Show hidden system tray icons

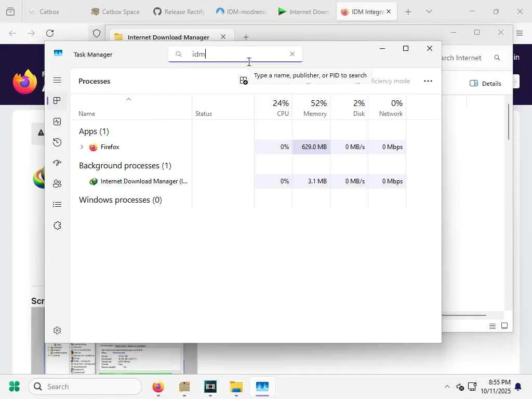(x=447, y=387)
